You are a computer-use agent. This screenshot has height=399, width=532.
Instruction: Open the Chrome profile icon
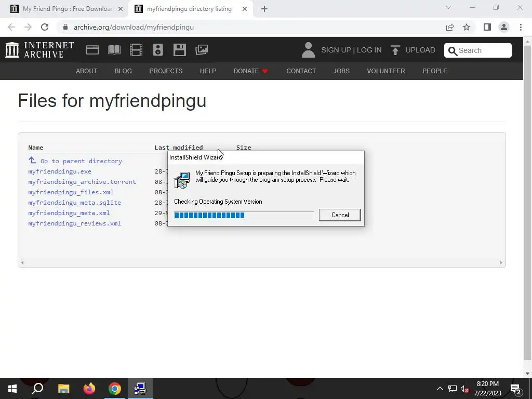(x=504, y=27)
